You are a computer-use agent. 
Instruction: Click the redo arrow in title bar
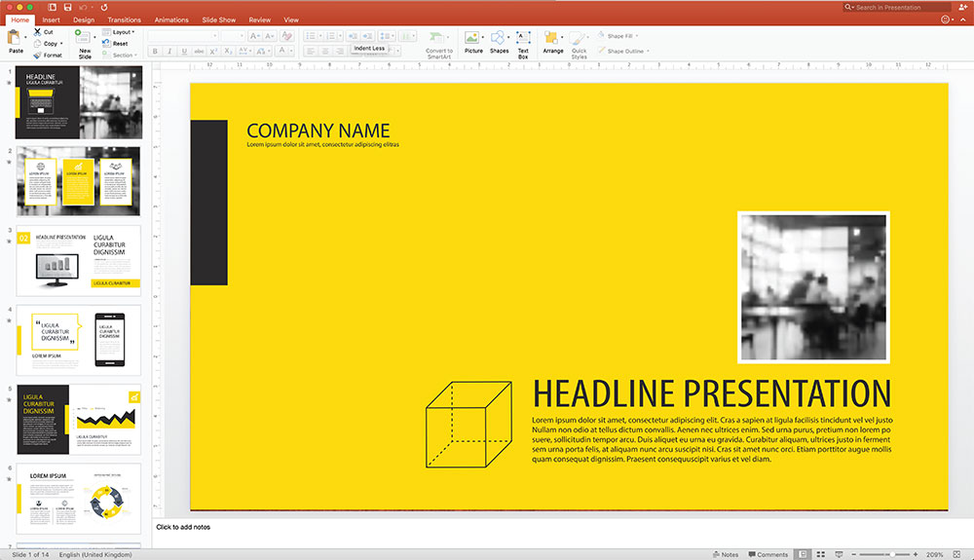click(x=104, y=7)
